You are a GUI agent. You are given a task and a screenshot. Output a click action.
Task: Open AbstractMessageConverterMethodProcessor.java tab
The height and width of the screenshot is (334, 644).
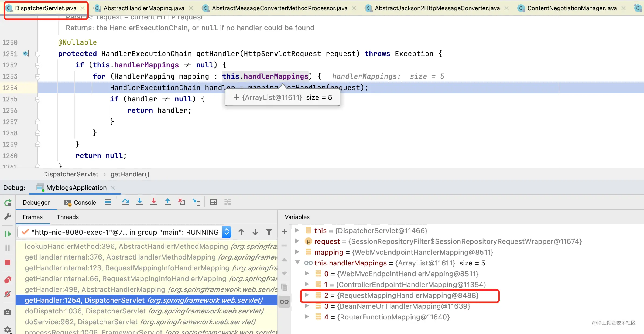coord(280,8)
